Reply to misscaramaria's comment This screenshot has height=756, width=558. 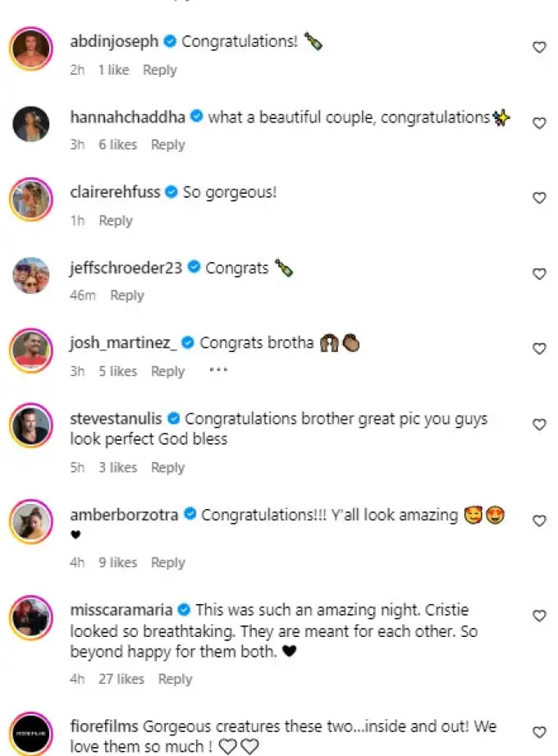[176, 679]
